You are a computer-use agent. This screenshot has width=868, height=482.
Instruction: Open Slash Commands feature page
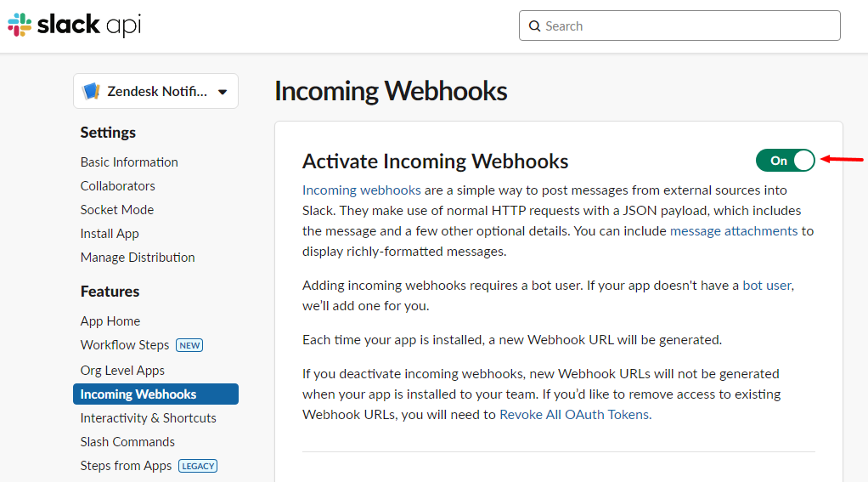pos(127,442)
